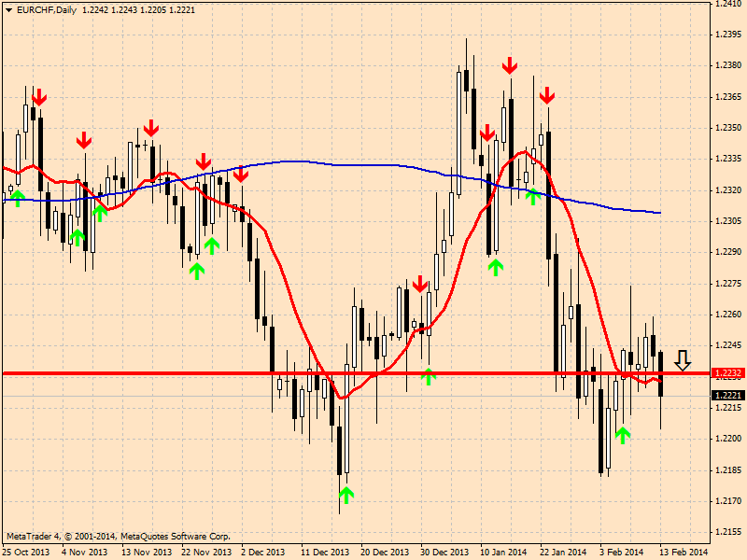Click the 1.2260 price scale label
The height and width of the screenshot is (560, 747).
tap(728, 315)
